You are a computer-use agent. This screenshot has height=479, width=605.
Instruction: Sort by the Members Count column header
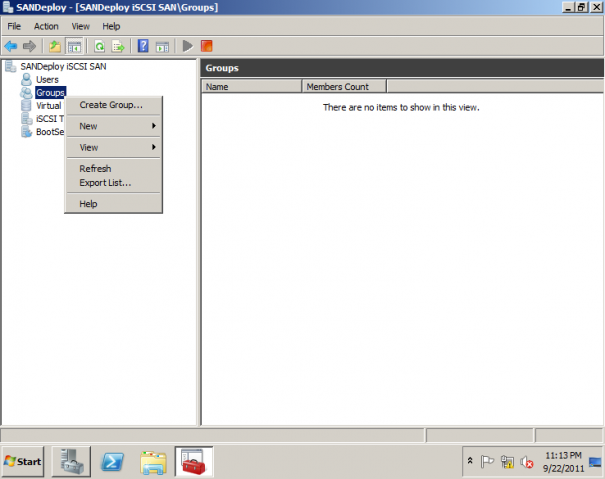coord(344,86)
